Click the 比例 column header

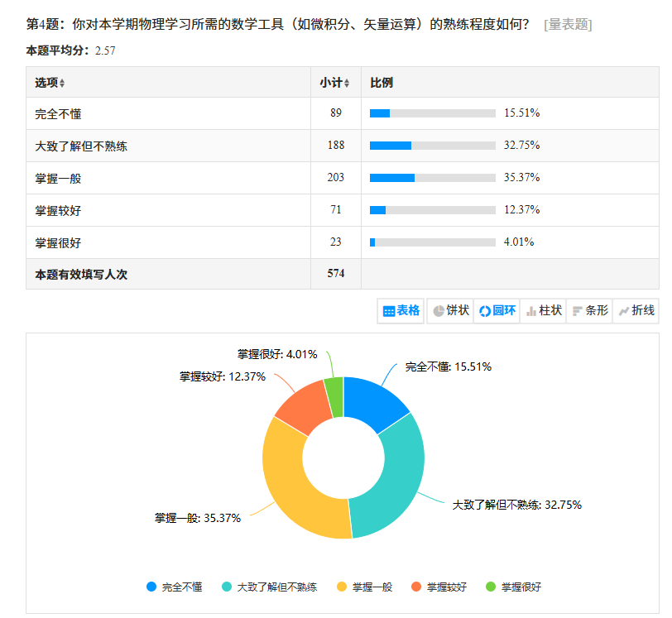coord(382,83)
